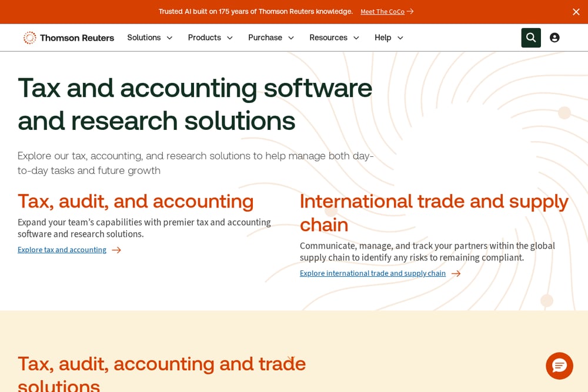The height and width of the screenshot is (392, 588).
Task: Click the Thomson Reuters logo
Action: (69, 38)
